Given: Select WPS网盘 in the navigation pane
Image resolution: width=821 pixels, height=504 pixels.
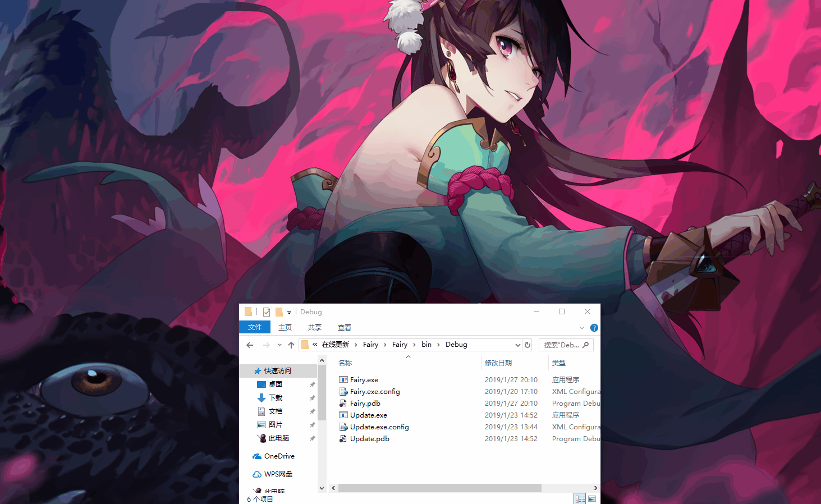Looking at the screenshot, I should click(278, 474).
